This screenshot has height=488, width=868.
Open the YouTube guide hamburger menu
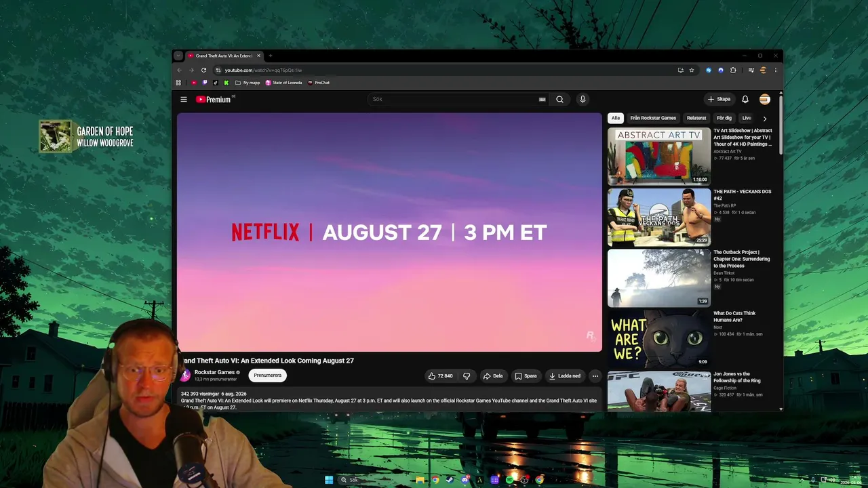pos(183,100)
